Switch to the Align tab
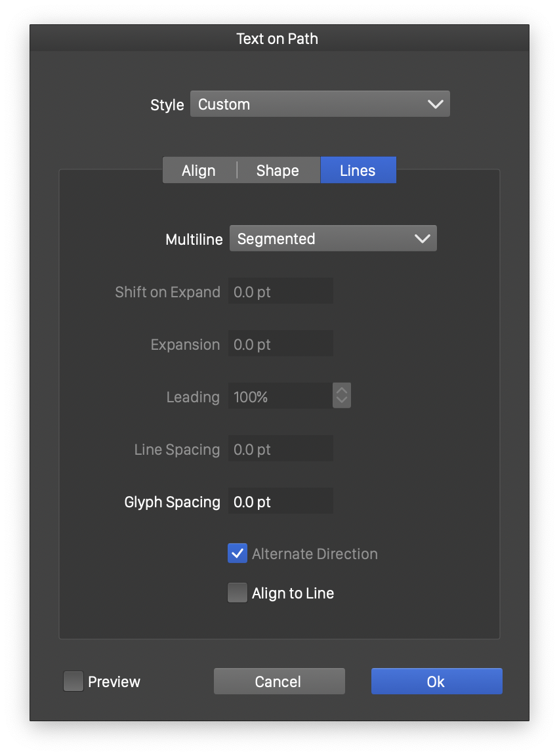559x756 pixels. coord(199,171)
